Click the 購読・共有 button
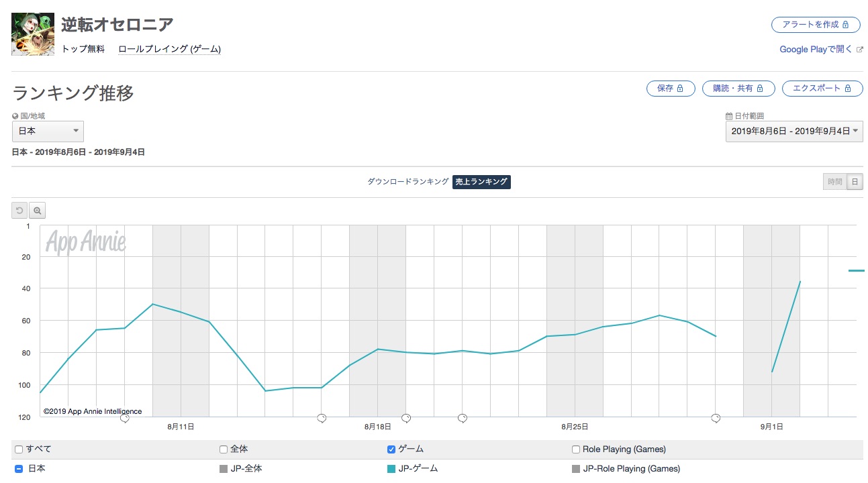The image size is (868, 483). click(x=738, y=89)
